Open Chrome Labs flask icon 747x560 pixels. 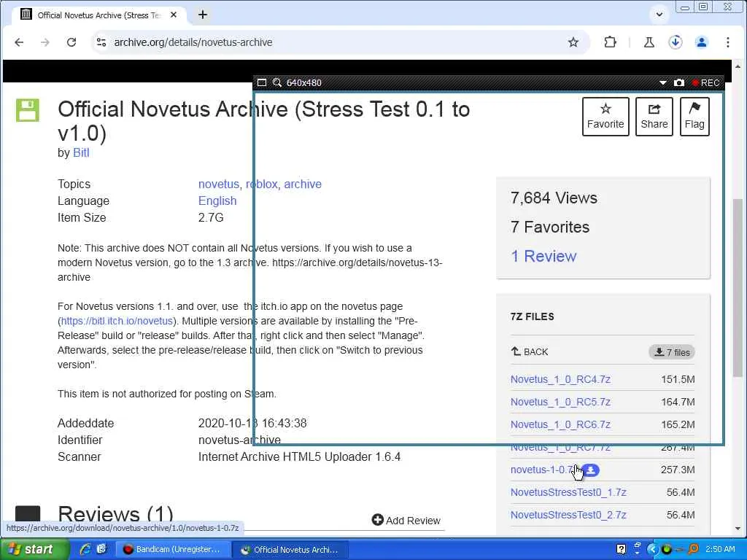point(649,42)
